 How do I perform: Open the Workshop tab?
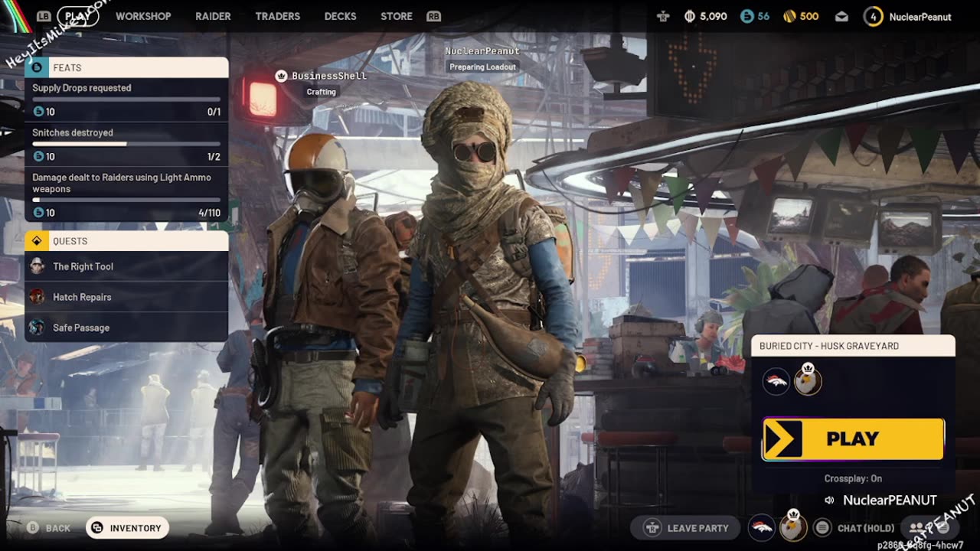pos(143,16)
